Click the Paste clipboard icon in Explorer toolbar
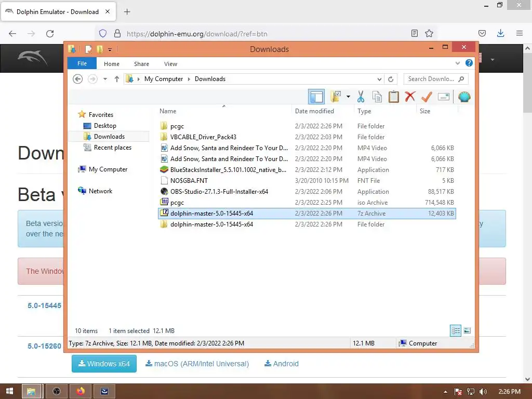Viewport: 532px width, 399px height. coord(394,97)
